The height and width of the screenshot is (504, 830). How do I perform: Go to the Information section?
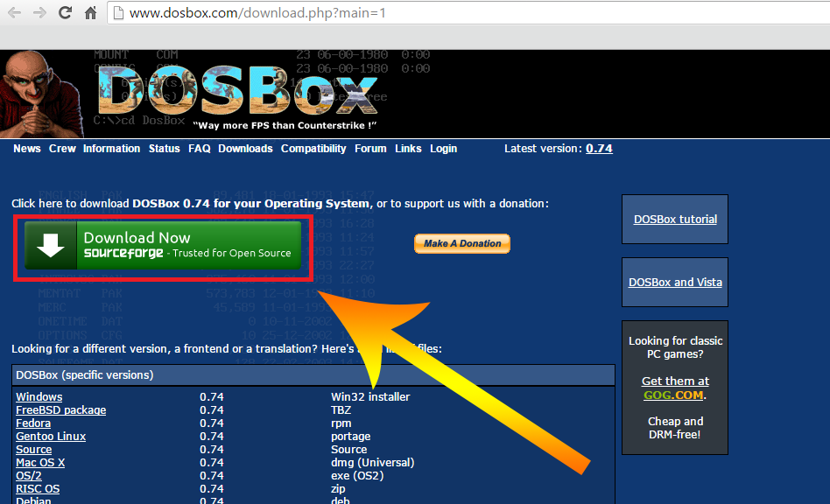coord(112,149)
